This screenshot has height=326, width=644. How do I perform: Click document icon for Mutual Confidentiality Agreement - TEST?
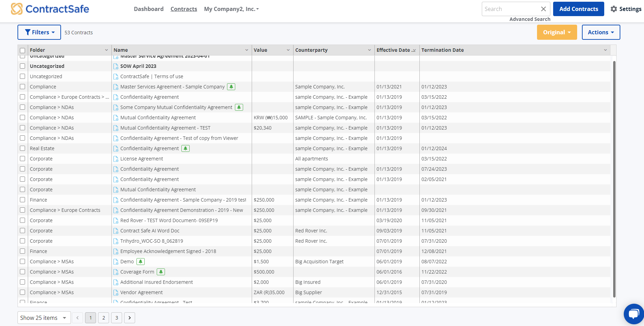point(116,128)
